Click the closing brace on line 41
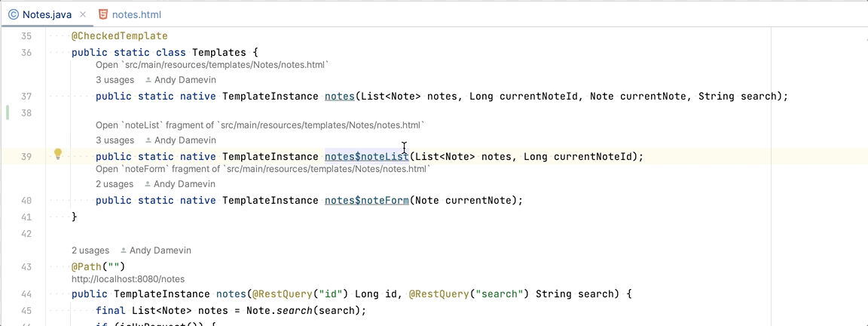 (x=74, y=217)
